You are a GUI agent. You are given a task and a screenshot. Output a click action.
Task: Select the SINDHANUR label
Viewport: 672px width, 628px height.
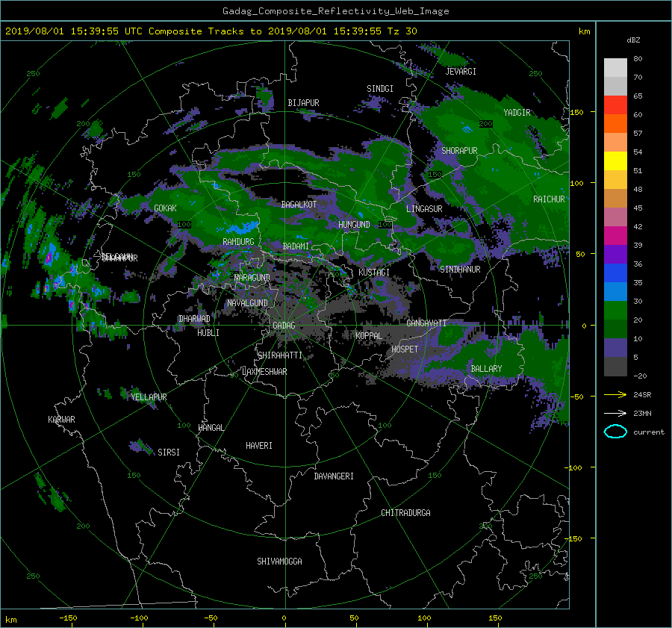pos(460,270)
